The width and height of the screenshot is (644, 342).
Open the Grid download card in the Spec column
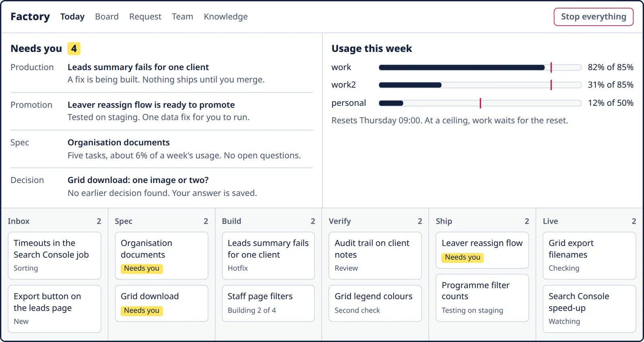(161, 303)
